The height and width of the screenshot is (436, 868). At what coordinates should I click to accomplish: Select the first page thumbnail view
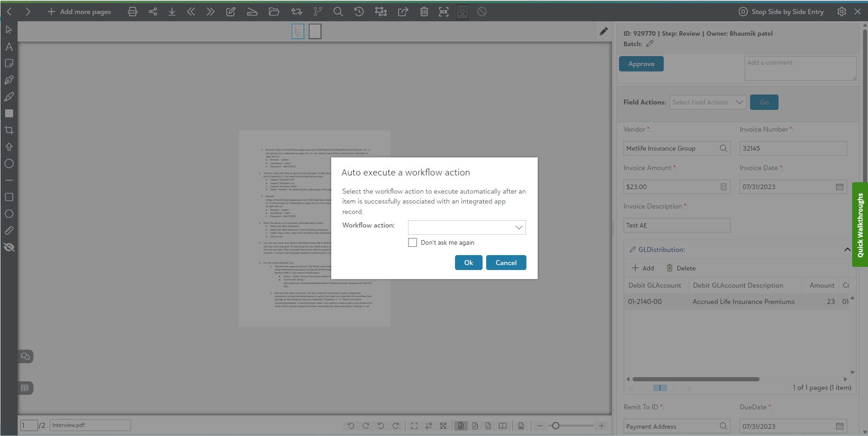click(298, 31)
